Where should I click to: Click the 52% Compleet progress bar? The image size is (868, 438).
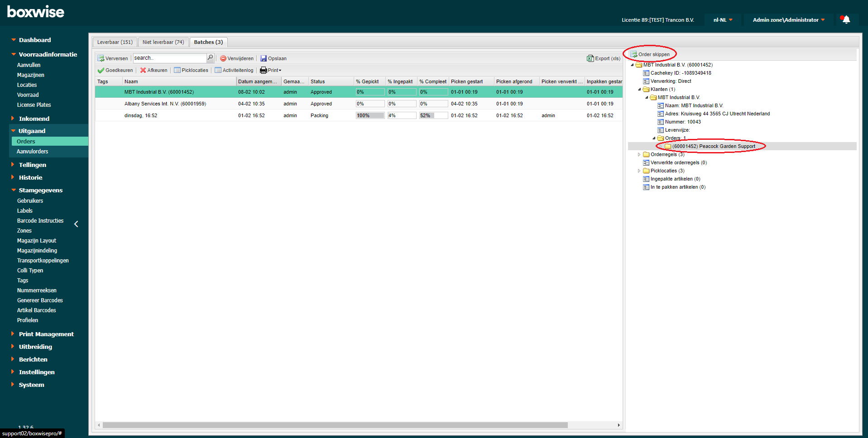coord(434,115)
